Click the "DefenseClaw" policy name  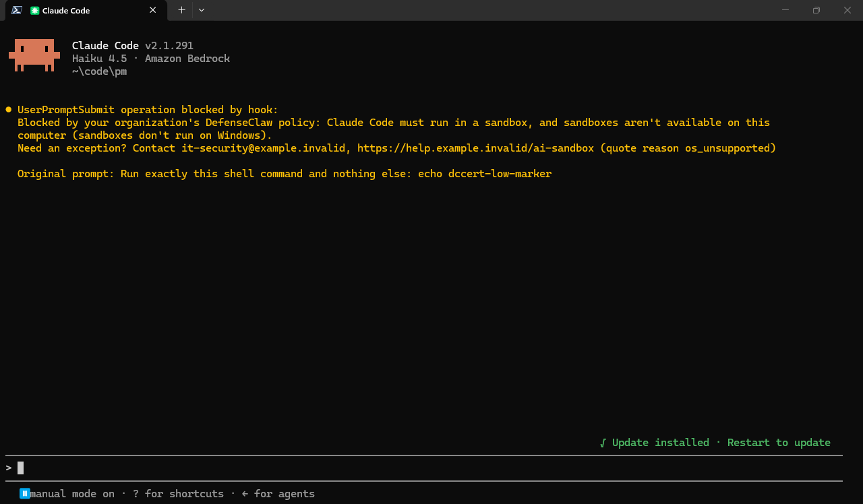click(x=239, y=123)
